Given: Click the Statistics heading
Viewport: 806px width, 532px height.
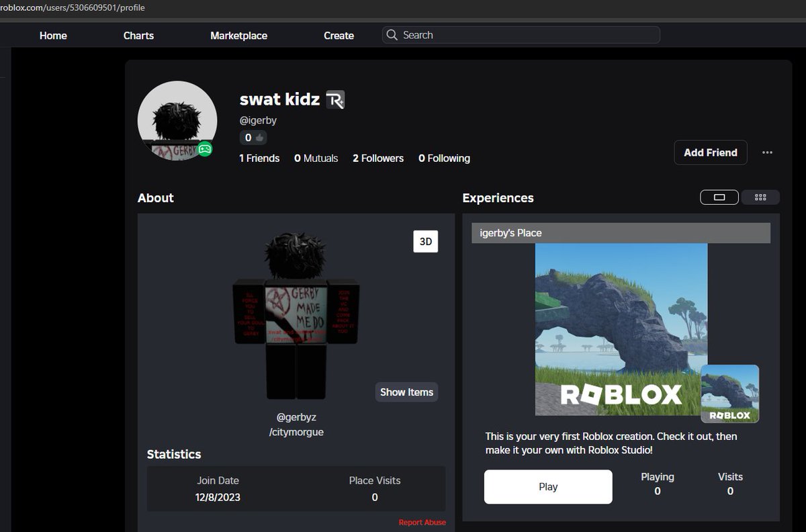Looking at the screenshot, I should 174,454.
